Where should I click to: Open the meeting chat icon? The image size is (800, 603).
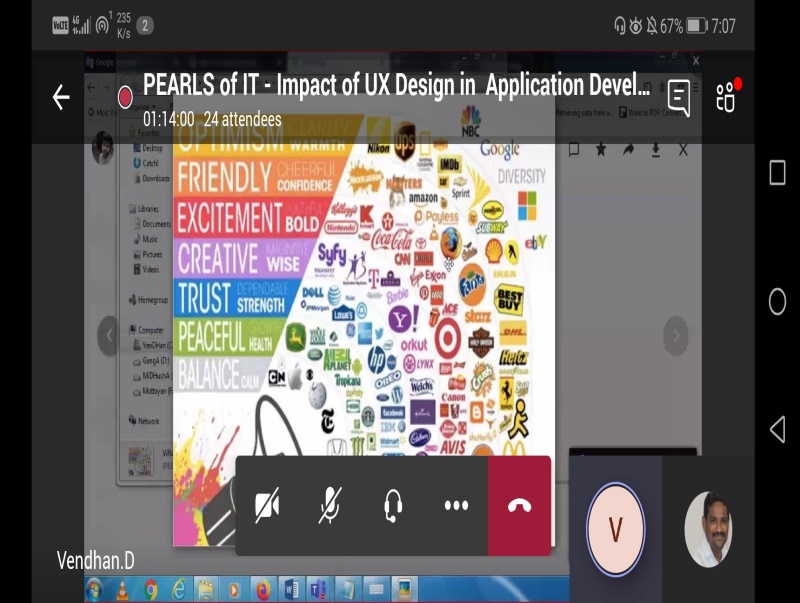pos(679,97)
